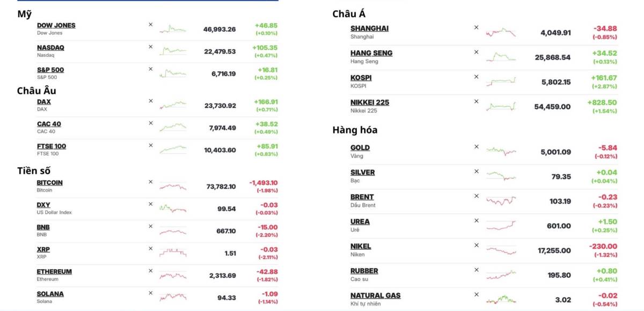Click the XRP mini price chart
The width and height of the screenshot is (644, 311).
[x=173, y=251]
